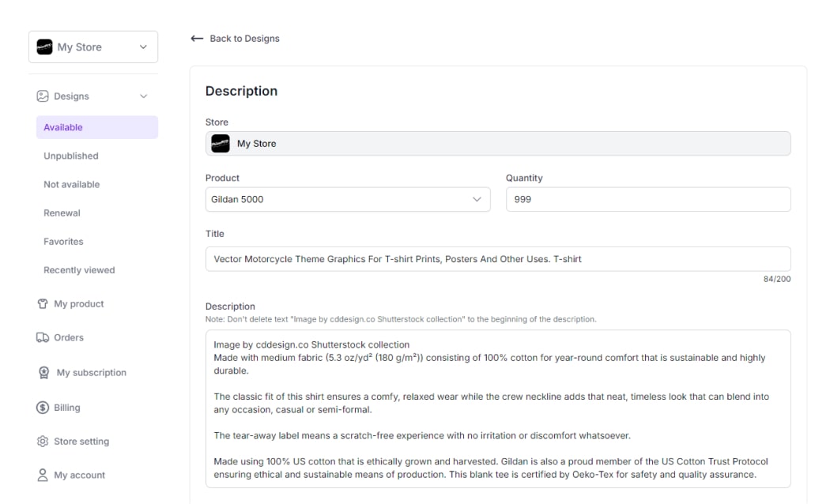Viewport: 830px width, 504px height.
Task: Click the 84/200 character counter
Action: (x=777, y=279)
